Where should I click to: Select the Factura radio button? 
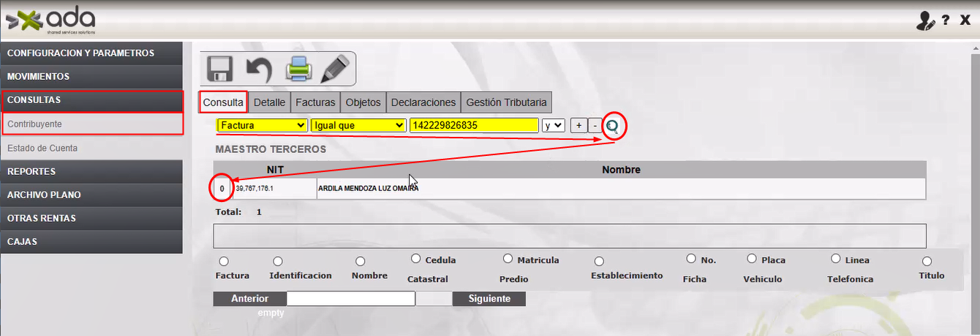tap(224, 261)
